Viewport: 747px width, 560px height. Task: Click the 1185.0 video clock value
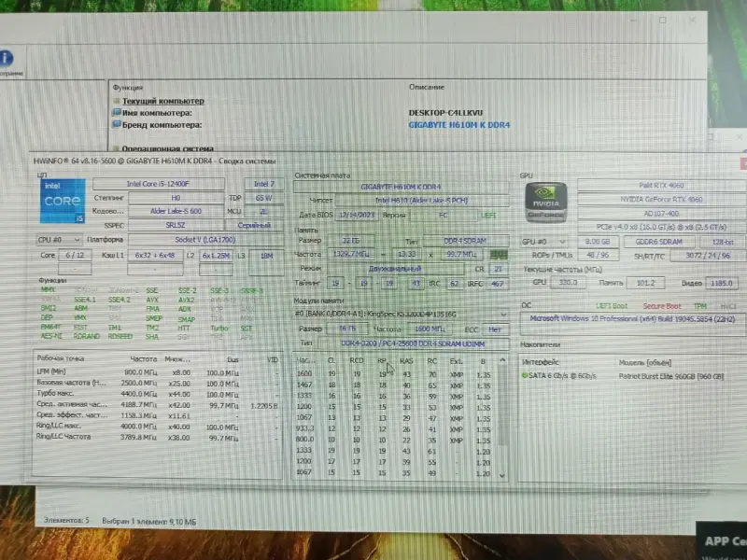pyautogui.click(x=721, y=283)
